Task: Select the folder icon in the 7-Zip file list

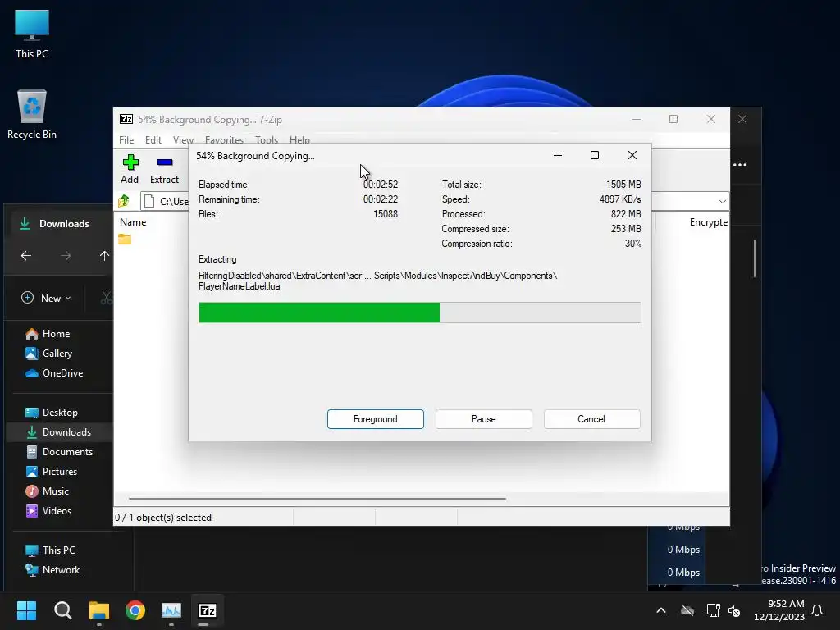Action: [125, 239]
